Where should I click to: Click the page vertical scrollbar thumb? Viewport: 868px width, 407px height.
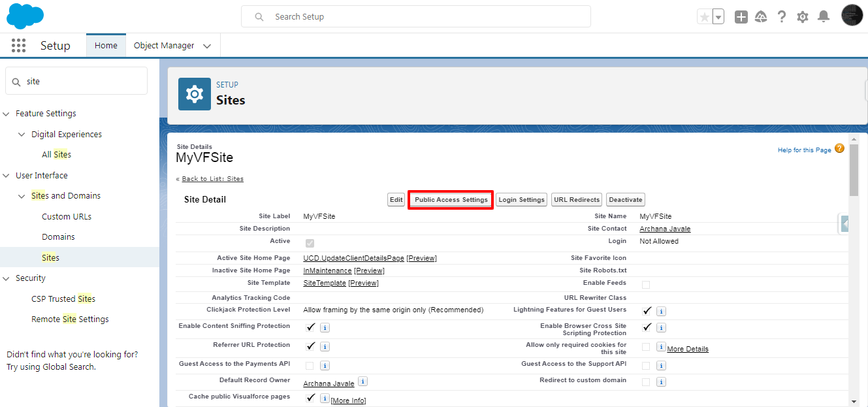(854, 169)
